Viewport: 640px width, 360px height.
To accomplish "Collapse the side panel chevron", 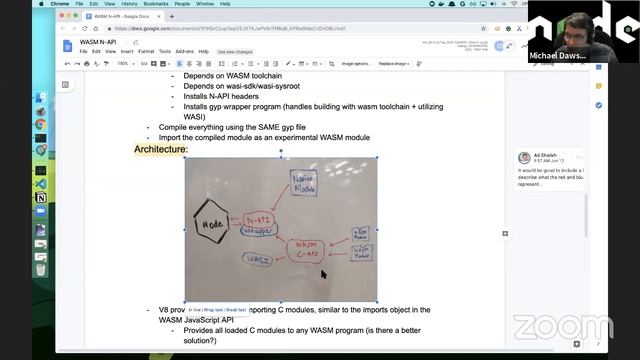I will click(x=598, y=344).
